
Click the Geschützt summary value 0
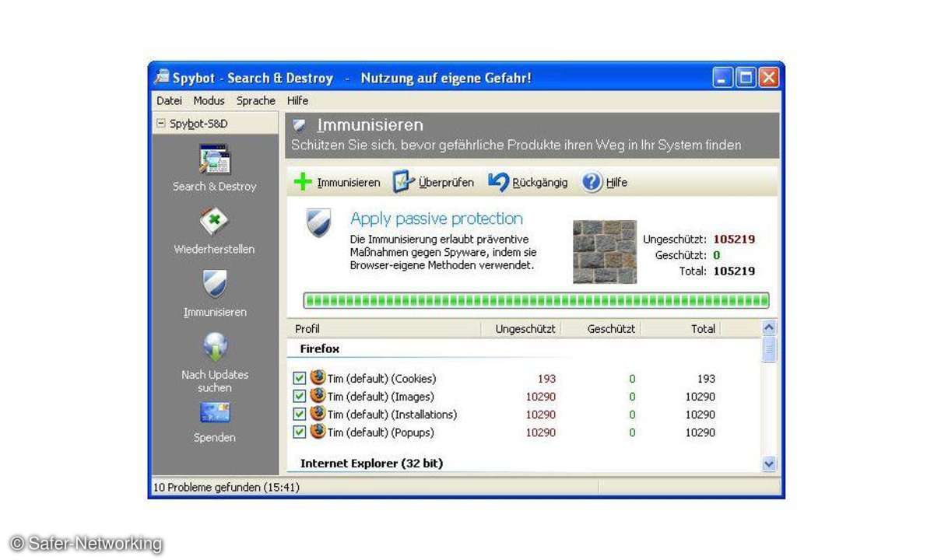click(x=717, y=255)
